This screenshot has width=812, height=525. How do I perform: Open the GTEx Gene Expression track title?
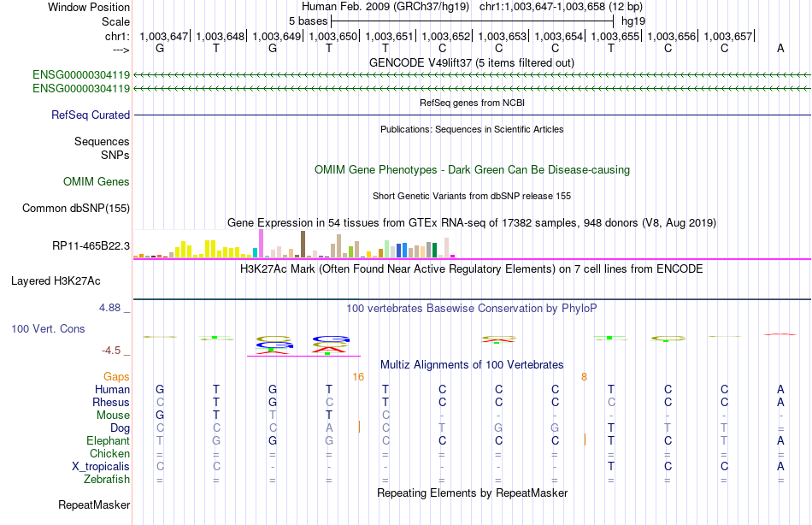[x=472, y=223]
